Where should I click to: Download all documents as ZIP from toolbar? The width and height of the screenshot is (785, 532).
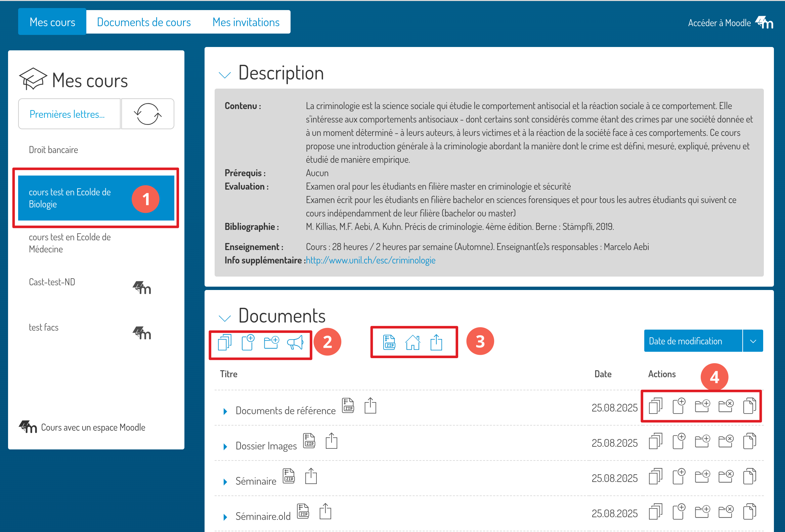pyautogui.click(x=389, y=342)
